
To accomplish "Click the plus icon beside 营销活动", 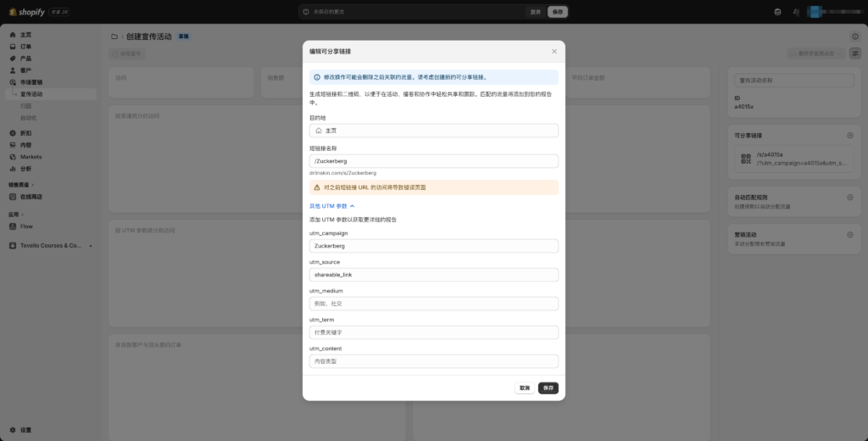I will 850,234.
